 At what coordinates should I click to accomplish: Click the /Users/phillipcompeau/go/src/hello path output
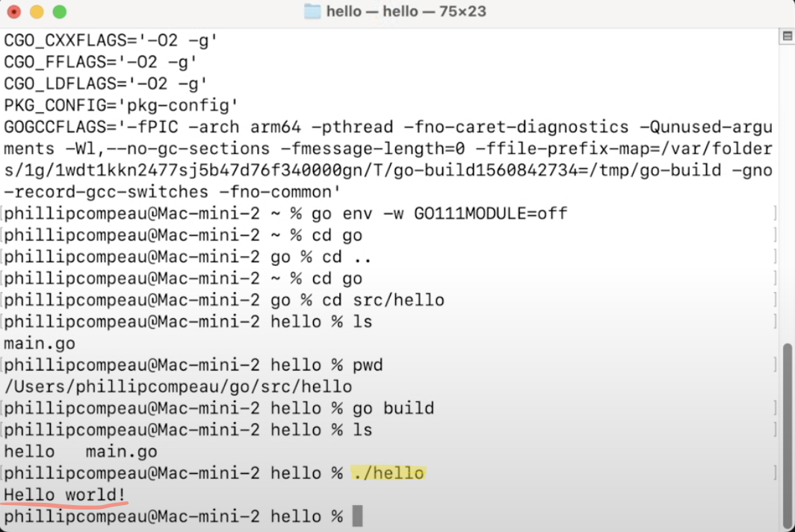(178, 386)
